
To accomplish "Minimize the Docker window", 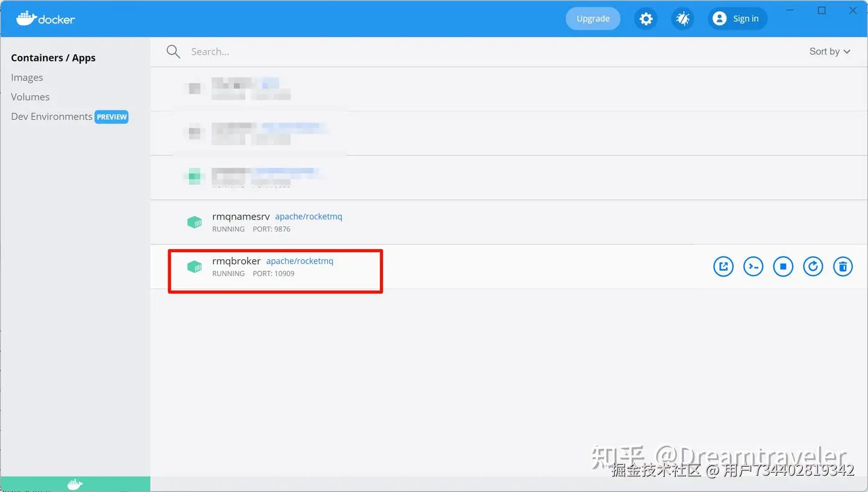I will click(x=790, y=11).
